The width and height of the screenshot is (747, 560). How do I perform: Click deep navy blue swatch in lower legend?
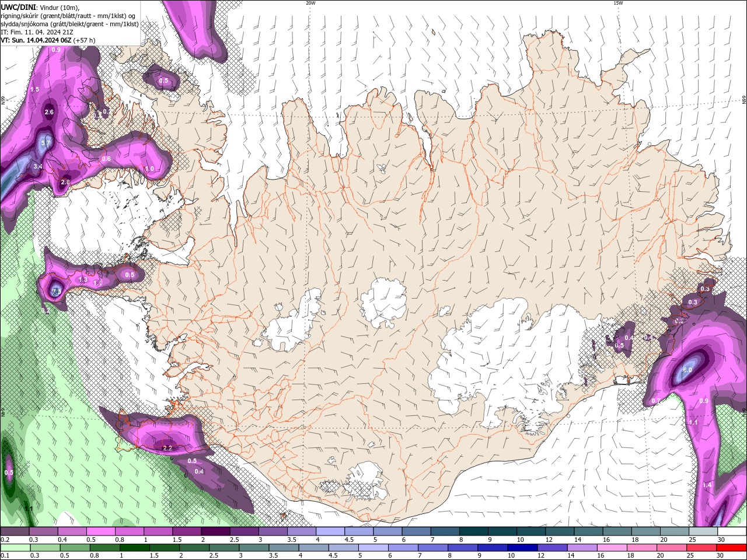click(x=522, y=548)
